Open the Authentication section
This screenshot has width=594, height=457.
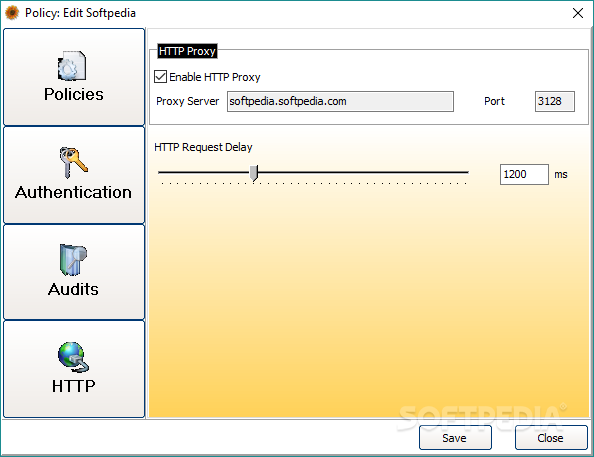(x=74, y=175)
